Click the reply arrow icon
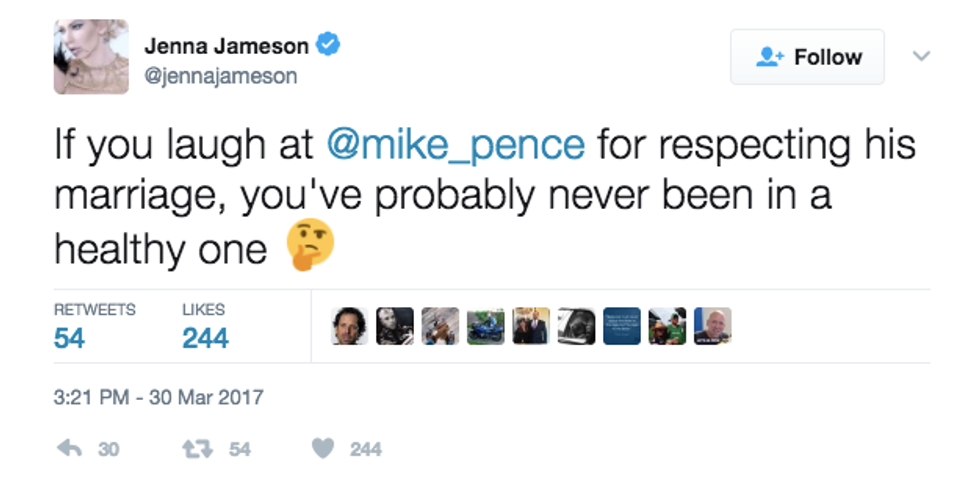The width and height of the screenshot is (980, 504). 68,450
